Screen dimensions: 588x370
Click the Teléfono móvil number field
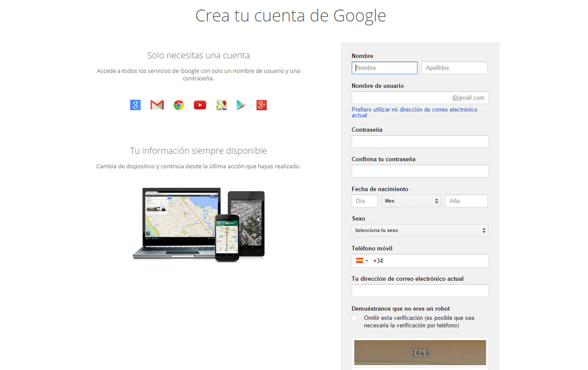[x=420, y=261]
